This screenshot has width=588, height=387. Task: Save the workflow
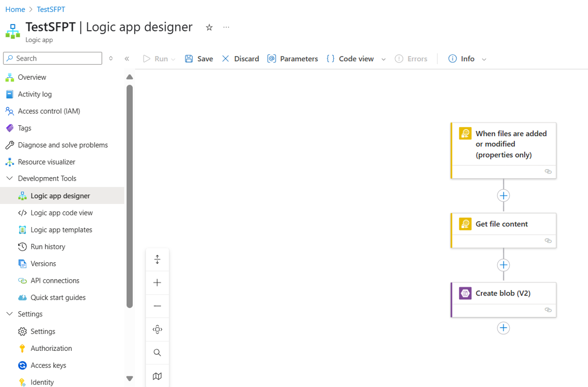[x=199, y=59]
